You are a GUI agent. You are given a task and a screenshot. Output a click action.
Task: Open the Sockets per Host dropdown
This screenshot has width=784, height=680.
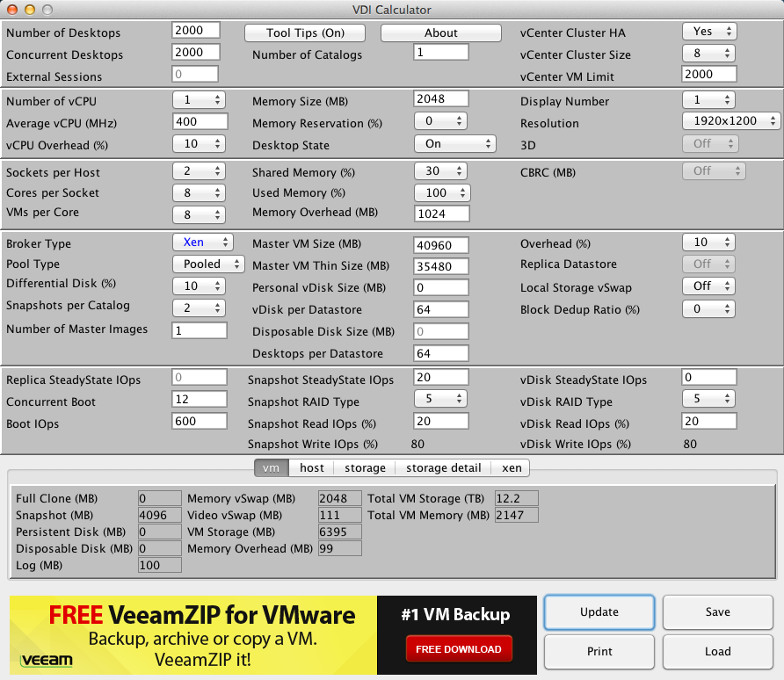point(199,171)
